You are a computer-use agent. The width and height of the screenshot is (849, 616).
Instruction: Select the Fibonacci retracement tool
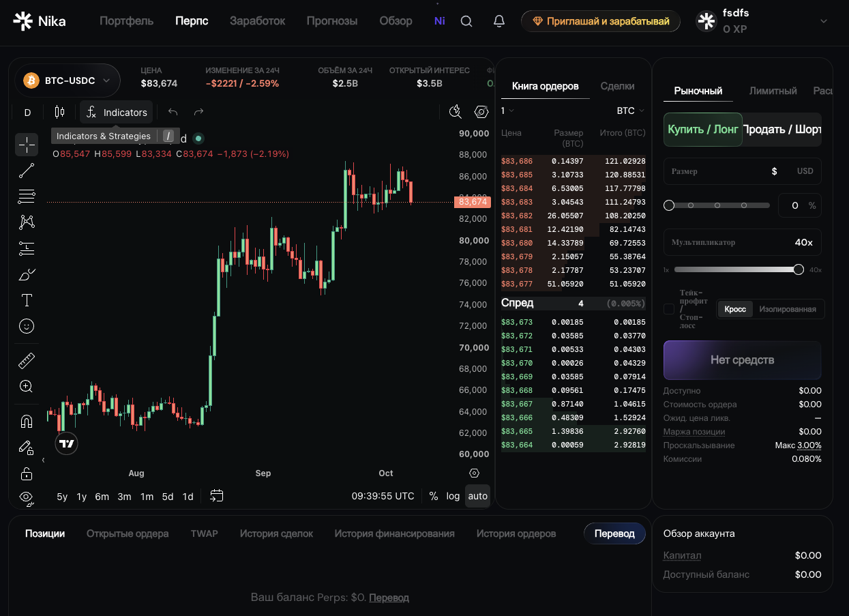pos(27,196)
